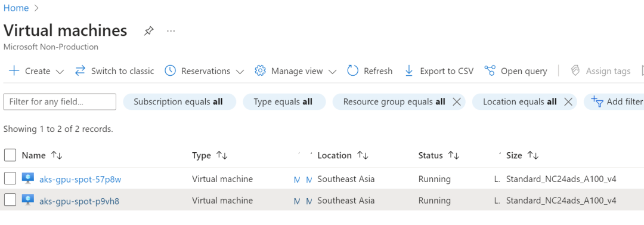This screenshot has width=644, height=225.
Task: Remove the Location filter
Action: [568, 101]
